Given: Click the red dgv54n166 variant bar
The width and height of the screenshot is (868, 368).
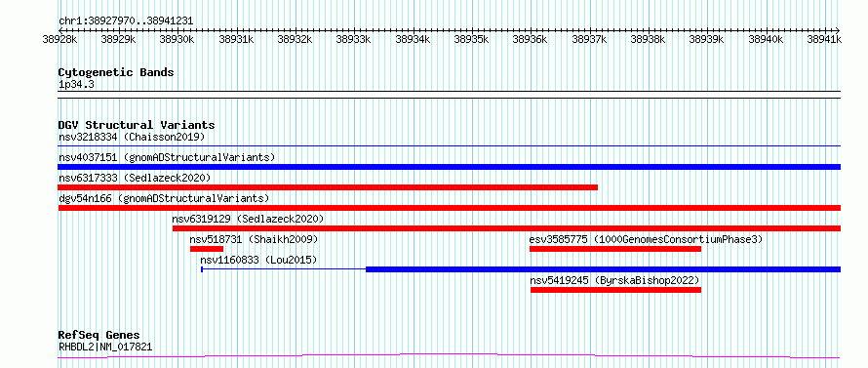Looking at the screenshot, I should click(450, 208).
